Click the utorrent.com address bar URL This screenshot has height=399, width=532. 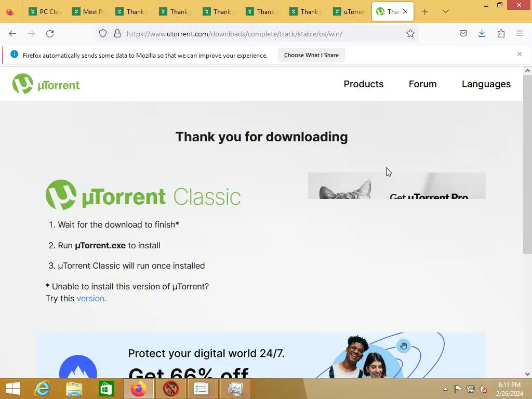(234, 34)
